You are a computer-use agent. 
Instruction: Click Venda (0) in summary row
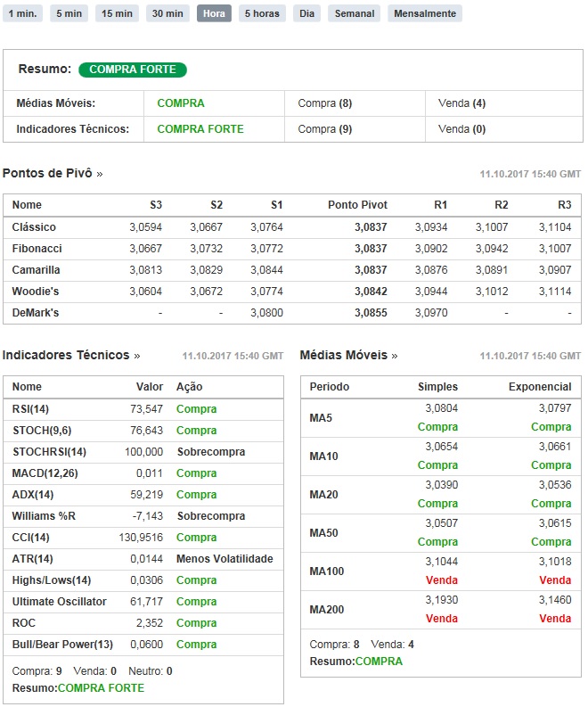pos(461,129)
